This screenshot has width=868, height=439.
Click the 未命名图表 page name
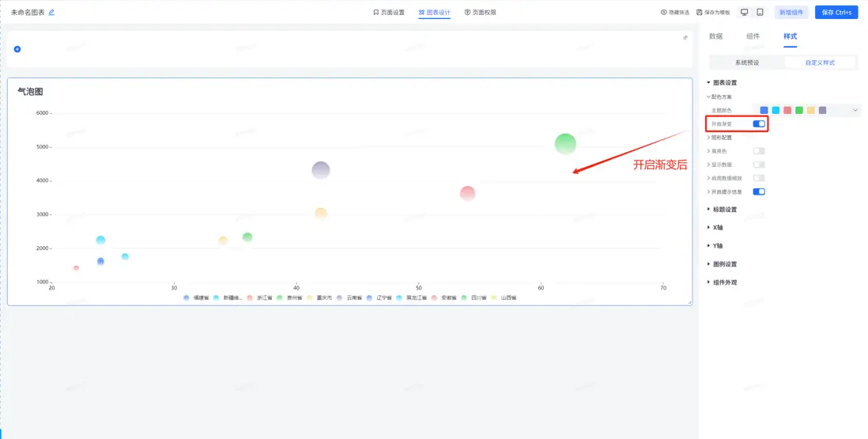28,12
